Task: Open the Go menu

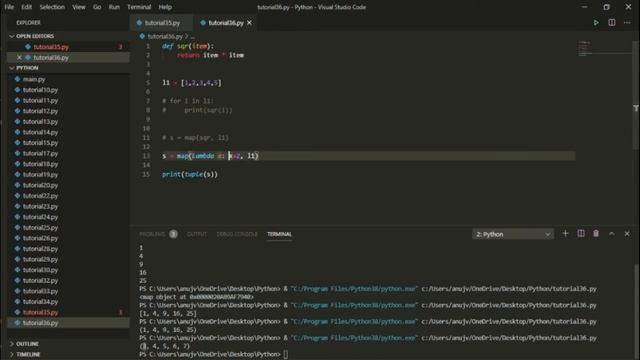Action: coord(97,7)
